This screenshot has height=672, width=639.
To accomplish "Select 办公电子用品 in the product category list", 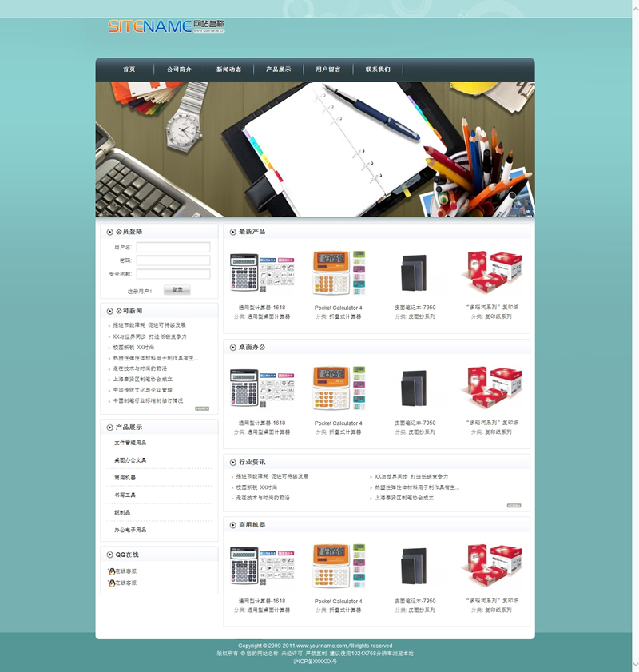I will click(130, 530).
